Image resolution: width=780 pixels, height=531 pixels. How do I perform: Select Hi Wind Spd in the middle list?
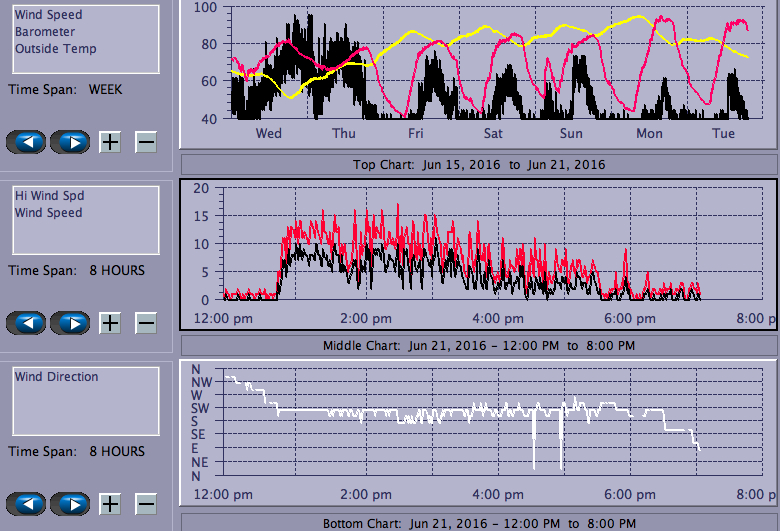tap(48, 197)
